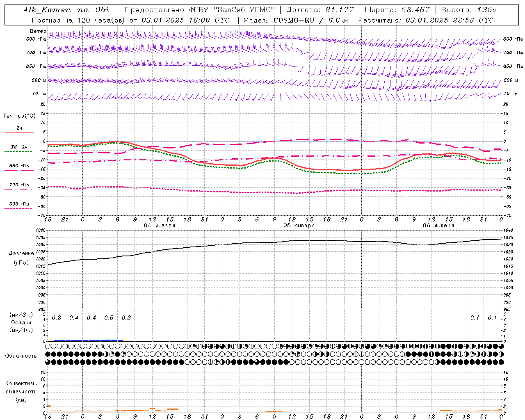Click the Ветер wind panel label

click(38, 32)
